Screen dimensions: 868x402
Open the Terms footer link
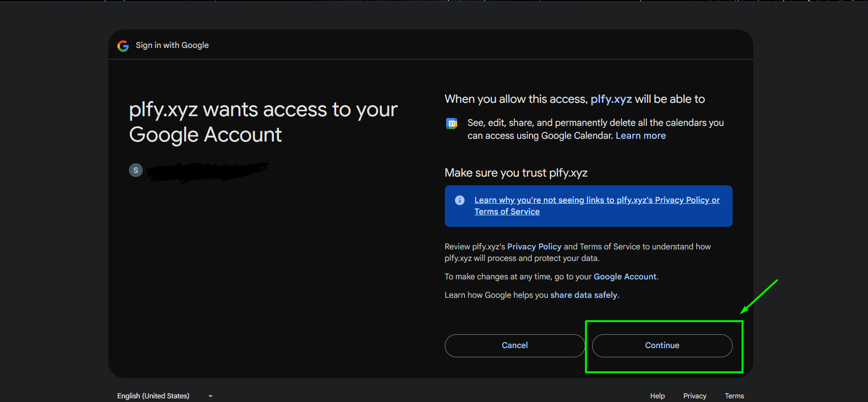(x=734, y=396)
